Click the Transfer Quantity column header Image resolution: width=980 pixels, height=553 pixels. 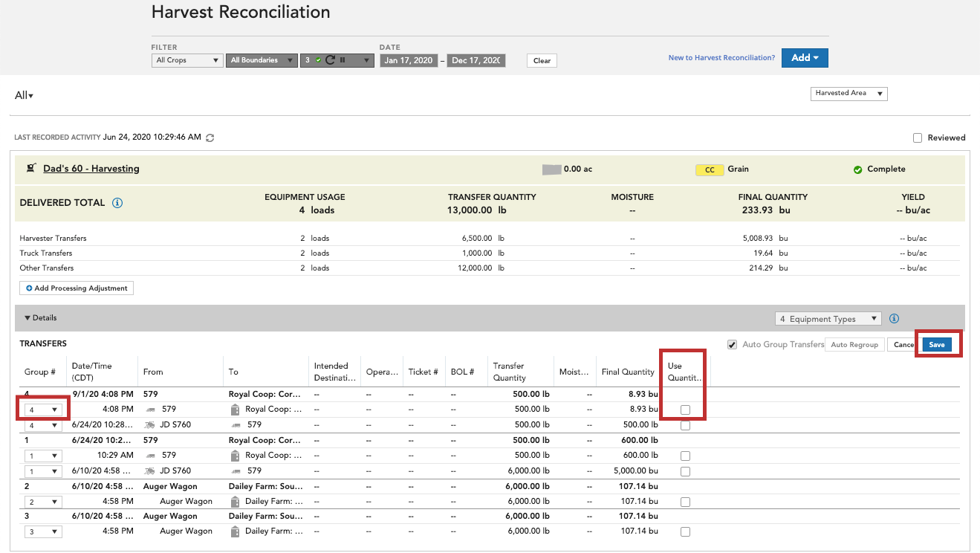point(510,372)
